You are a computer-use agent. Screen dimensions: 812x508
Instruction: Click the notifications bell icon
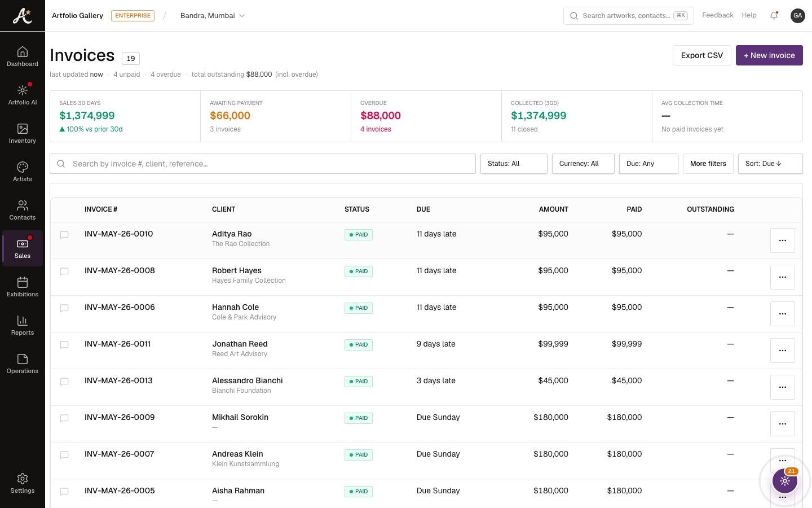point(774,16)
